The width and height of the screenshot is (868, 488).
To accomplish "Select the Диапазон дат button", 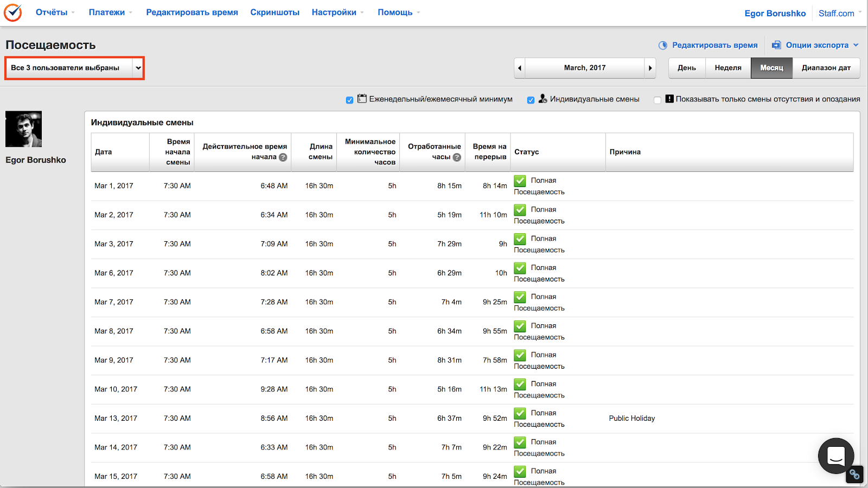I will pos(826,68).
